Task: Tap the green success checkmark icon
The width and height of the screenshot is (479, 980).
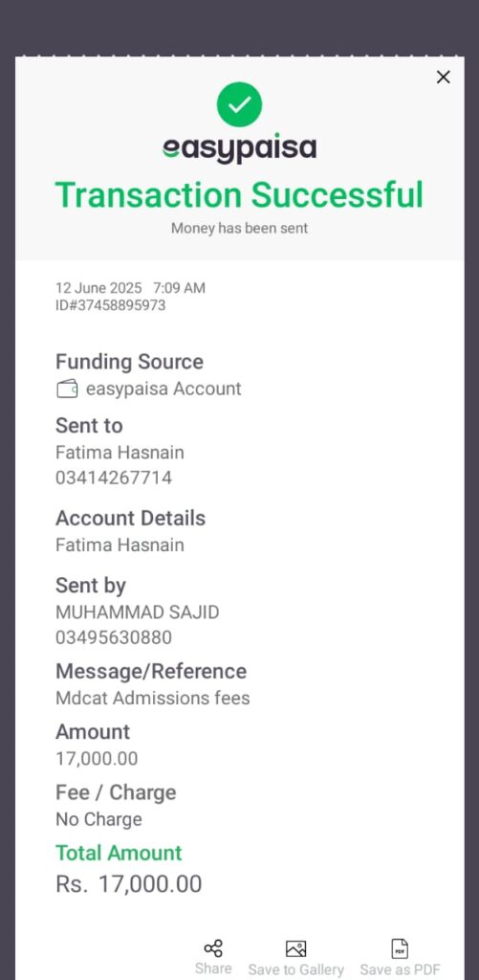Action: [239, 104]
